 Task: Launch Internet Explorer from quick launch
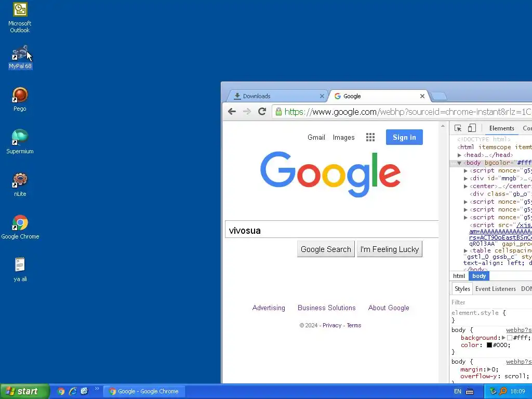coord(73,391)
